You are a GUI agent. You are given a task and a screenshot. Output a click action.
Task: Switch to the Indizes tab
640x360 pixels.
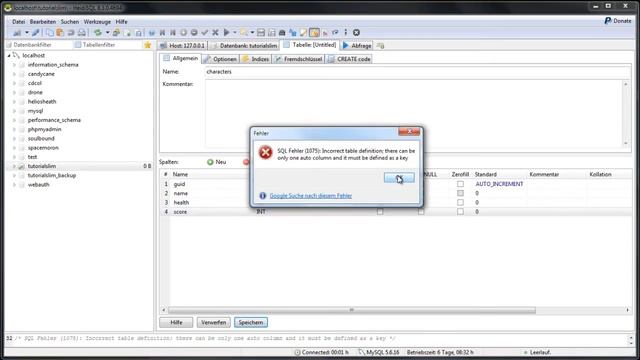click(256, 59)
